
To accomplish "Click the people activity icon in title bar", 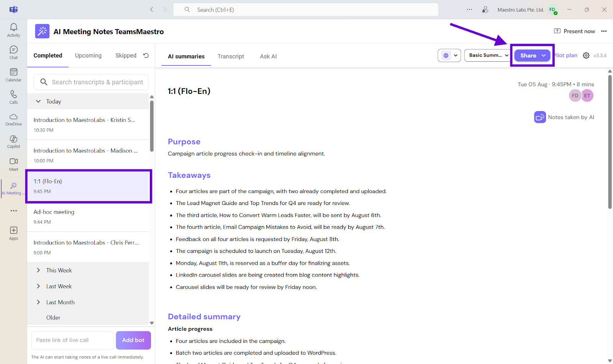I will point(485,10).
